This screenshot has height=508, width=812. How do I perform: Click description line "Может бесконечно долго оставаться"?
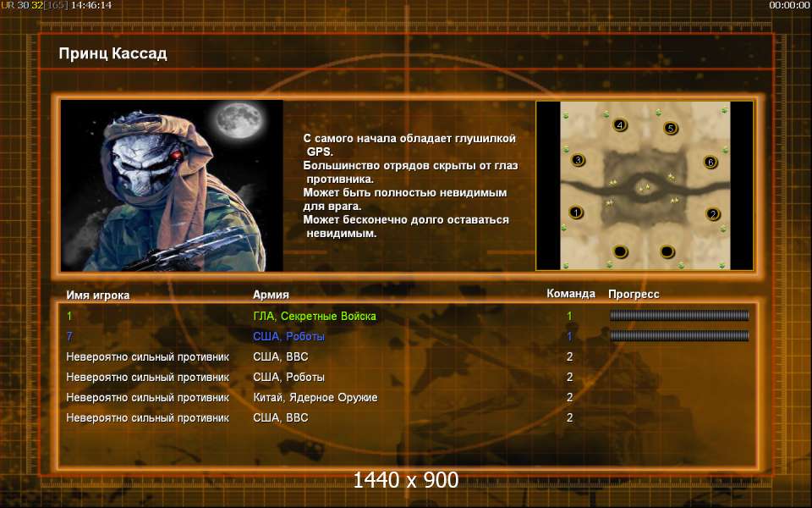406,220
